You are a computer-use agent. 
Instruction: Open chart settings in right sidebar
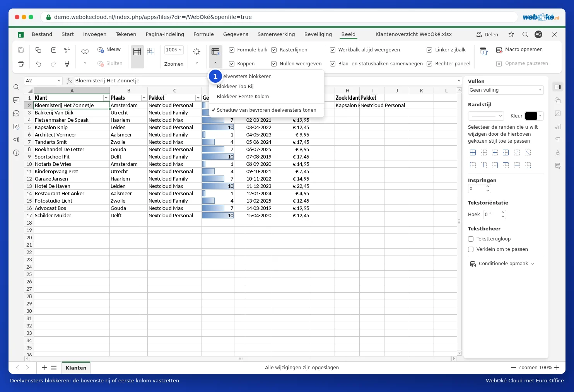click(558, 126)
